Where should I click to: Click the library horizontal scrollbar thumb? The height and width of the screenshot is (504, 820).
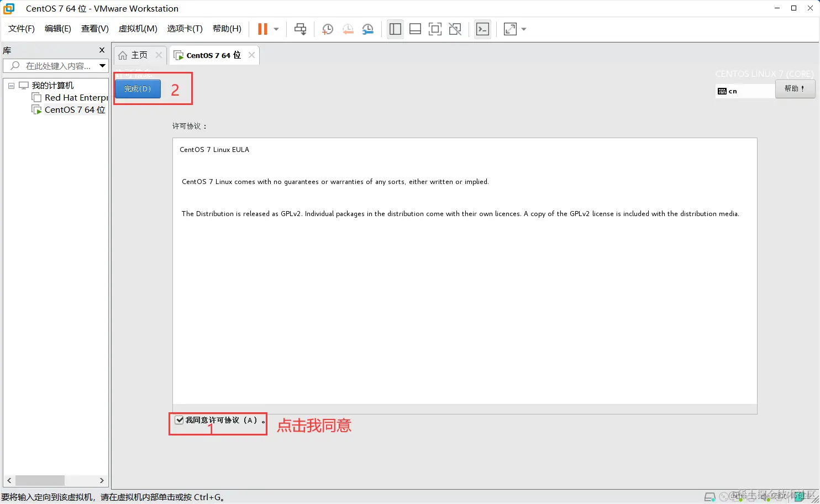[x=40, y=480]
